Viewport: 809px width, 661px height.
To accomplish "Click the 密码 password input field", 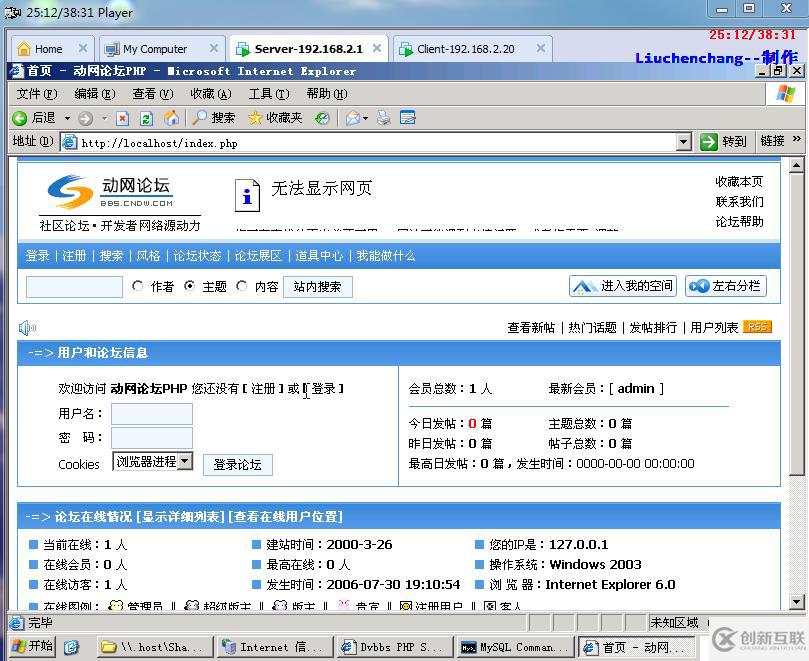I will 152,438.
